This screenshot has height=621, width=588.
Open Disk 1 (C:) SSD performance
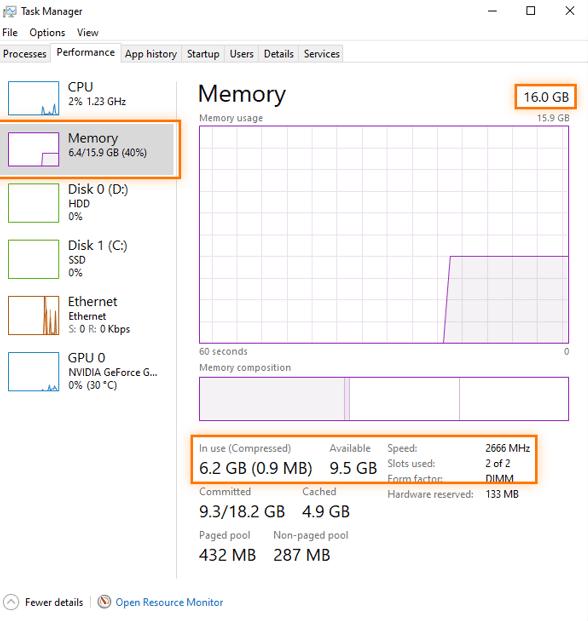(89, 259)
